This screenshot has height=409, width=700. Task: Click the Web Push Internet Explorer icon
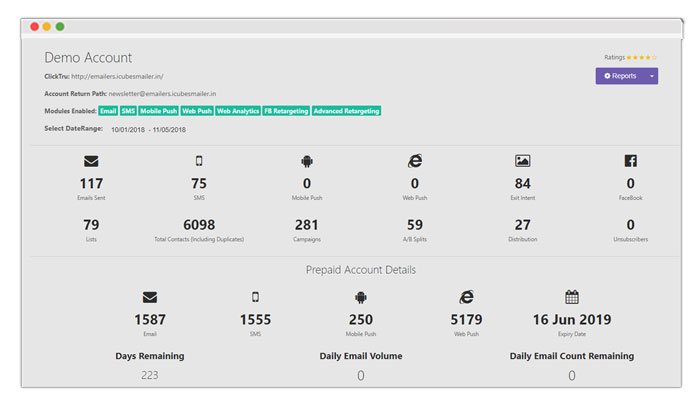coord(415,161)
